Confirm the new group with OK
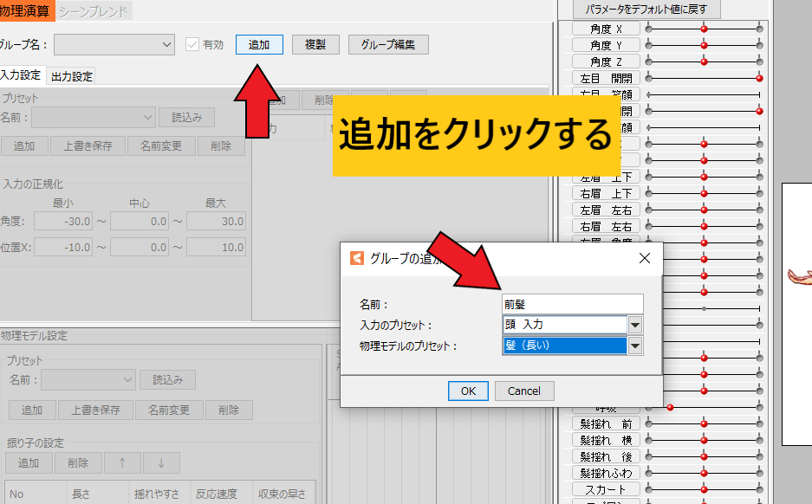This screenshot has width=812, height=504. tap(467, 391)
